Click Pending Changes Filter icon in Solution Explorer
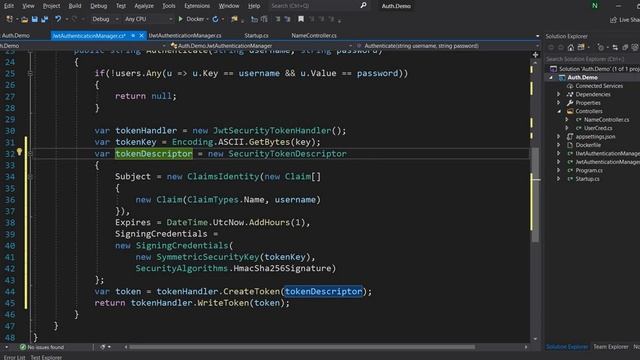Viewport: 640px width, 360px height. pyautogui.click(x=601, y=48)
